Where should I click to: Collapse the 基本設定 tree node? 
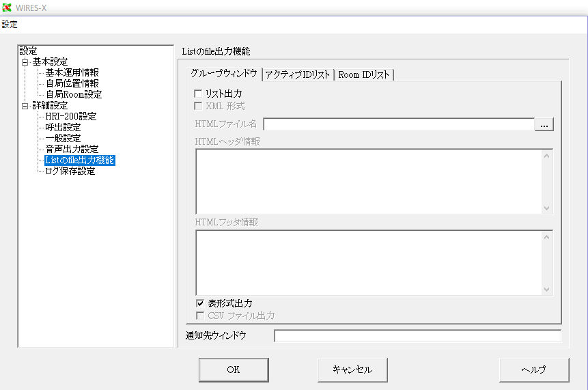25,62
